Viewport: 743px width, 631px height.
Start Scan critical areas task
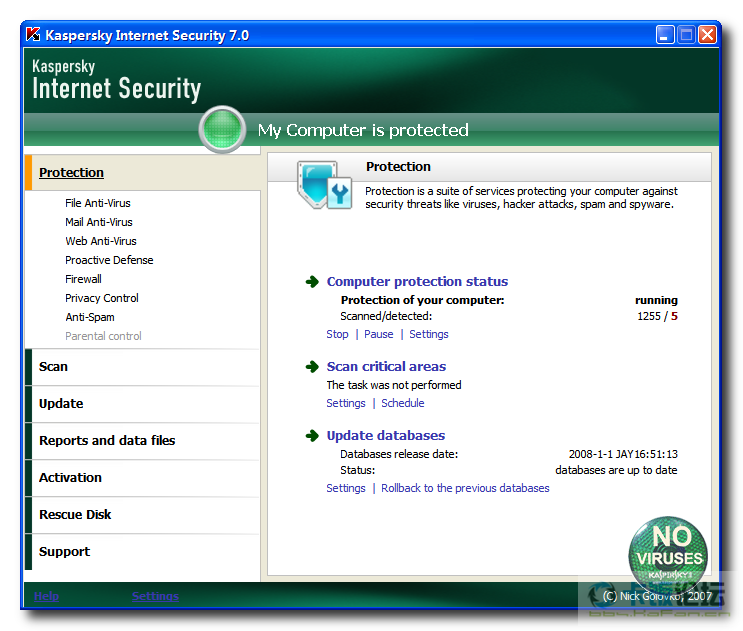point(386,367)
